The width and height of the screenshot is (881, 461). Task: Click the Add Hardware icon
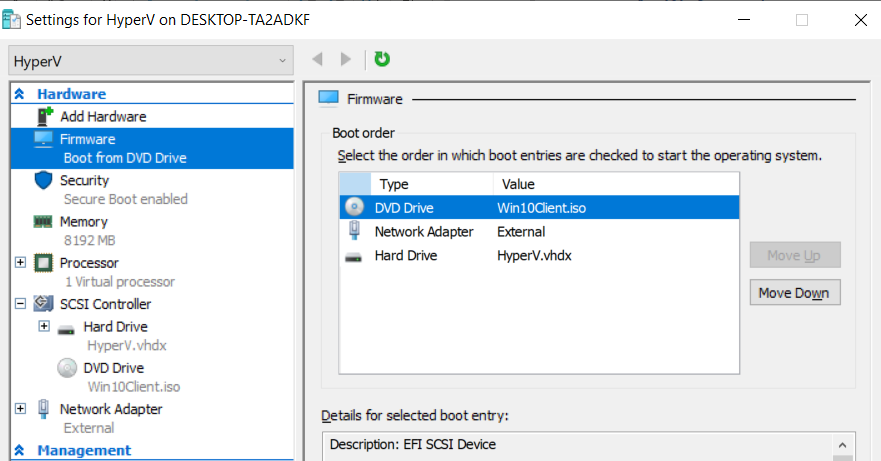coord(44,116)
